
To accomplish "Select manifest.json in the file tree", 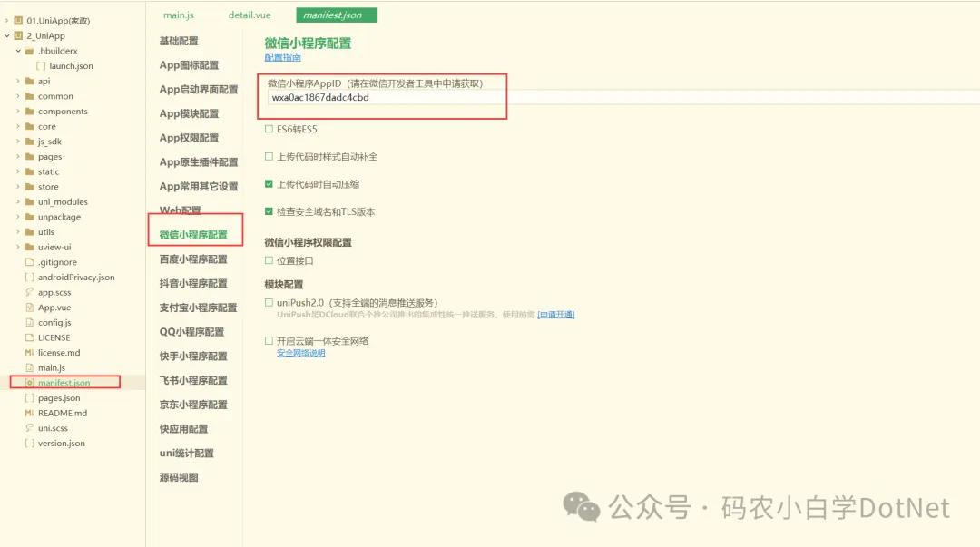I will (x=64, y=383).
